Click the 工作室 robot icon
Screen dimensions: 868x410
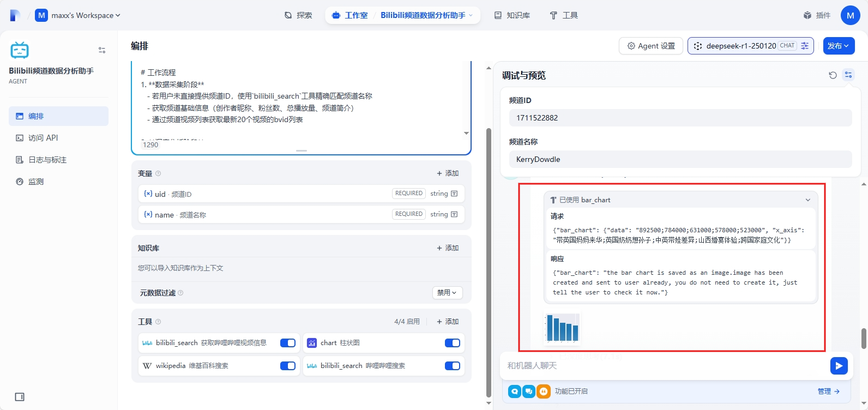pos(336,15)
